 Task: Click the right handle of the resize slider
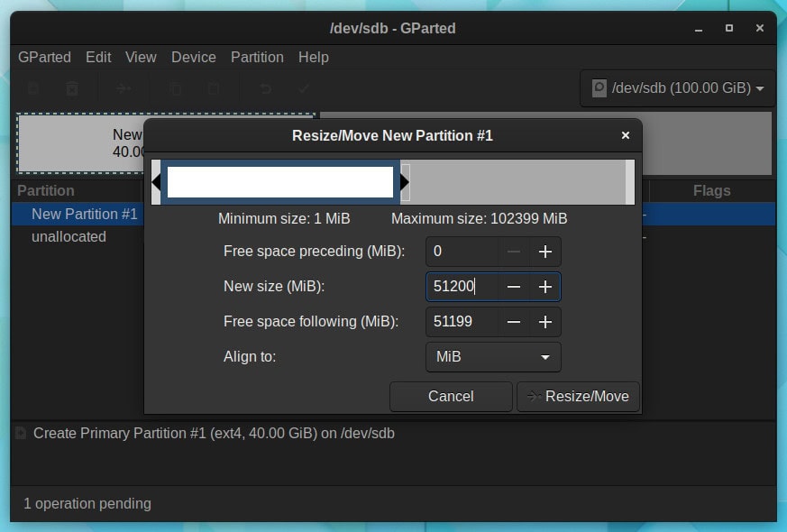(404, 181)
